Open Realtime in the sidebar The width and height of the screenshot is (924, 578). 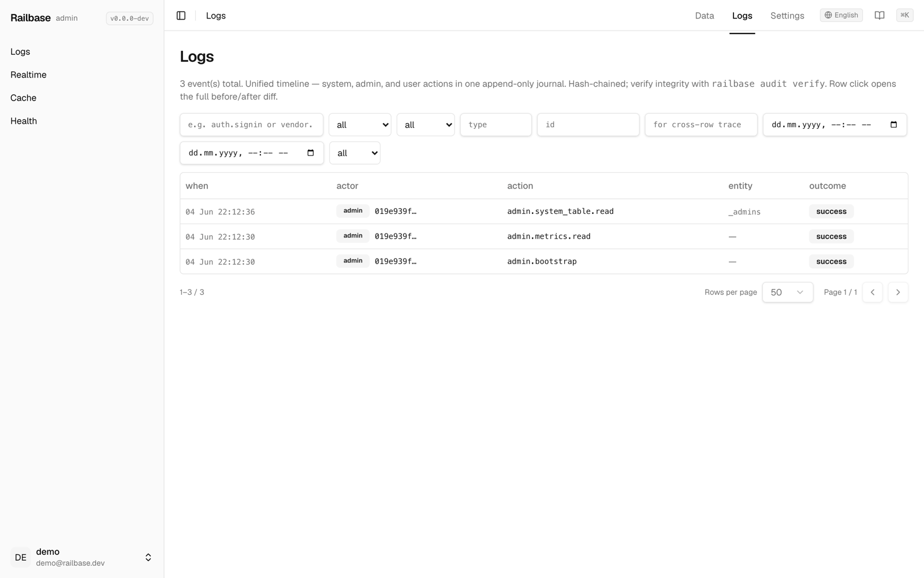click(28, 75)
